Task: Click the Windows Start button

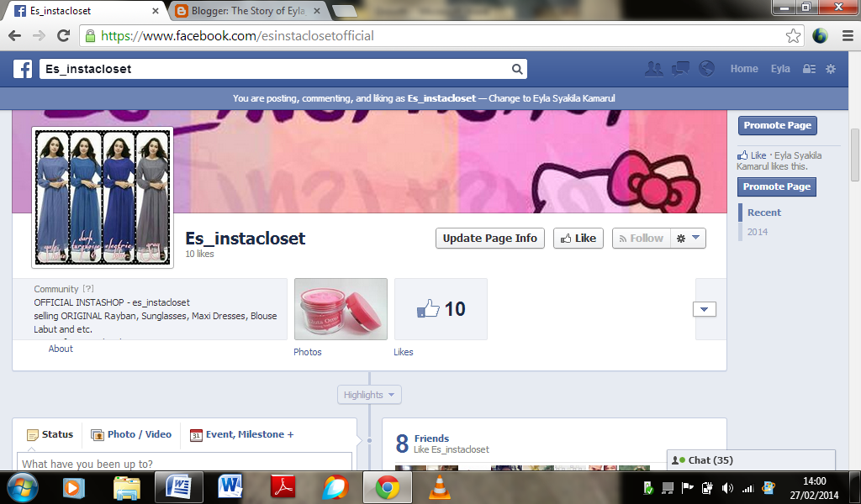Action: click(x=23, y=487)
